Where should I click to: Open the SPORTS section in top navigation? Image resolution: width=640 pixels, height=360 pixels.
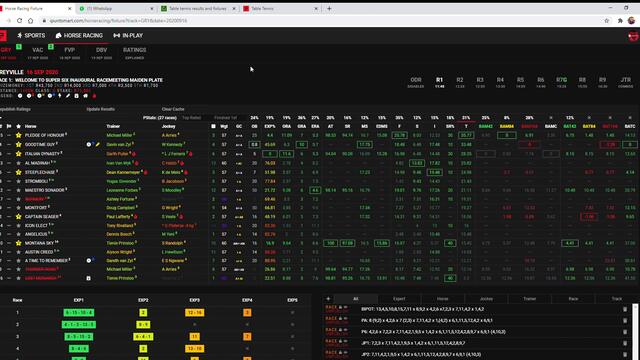tap(31, 36)
